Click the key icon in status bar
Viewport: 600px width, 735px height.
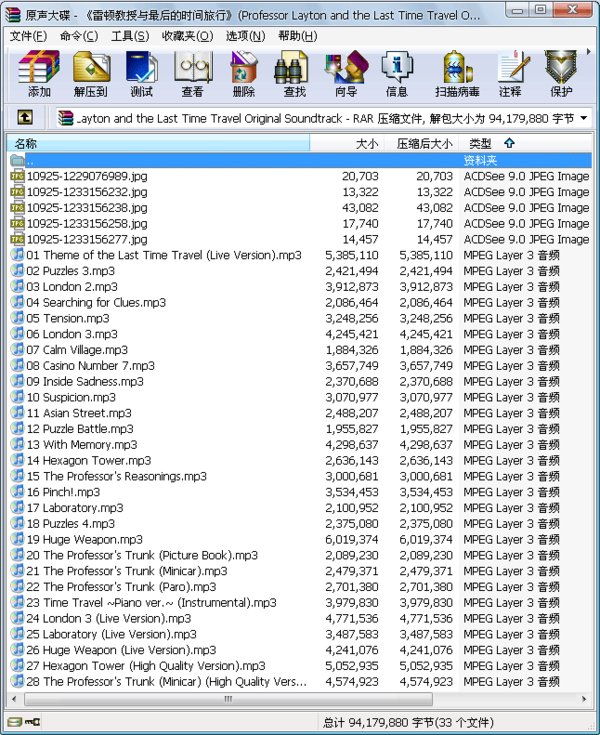pos(32,722)
